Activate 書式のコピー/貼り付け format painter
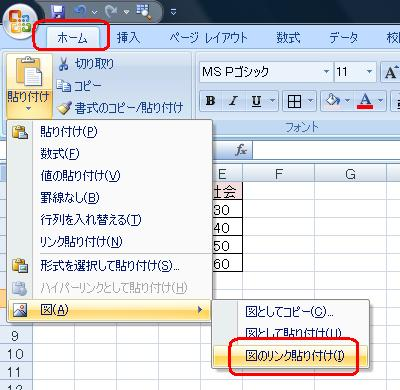This screenshot has width=400, height=390. [120, 108]
